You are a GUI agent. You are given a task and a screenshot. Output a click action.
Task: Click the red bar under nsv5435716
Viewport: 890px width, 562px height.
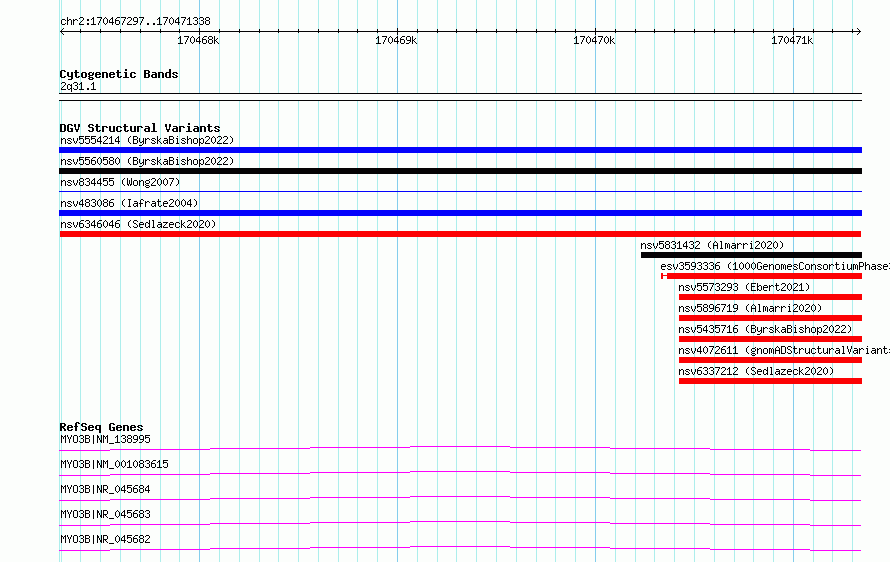tap(770, 339)
